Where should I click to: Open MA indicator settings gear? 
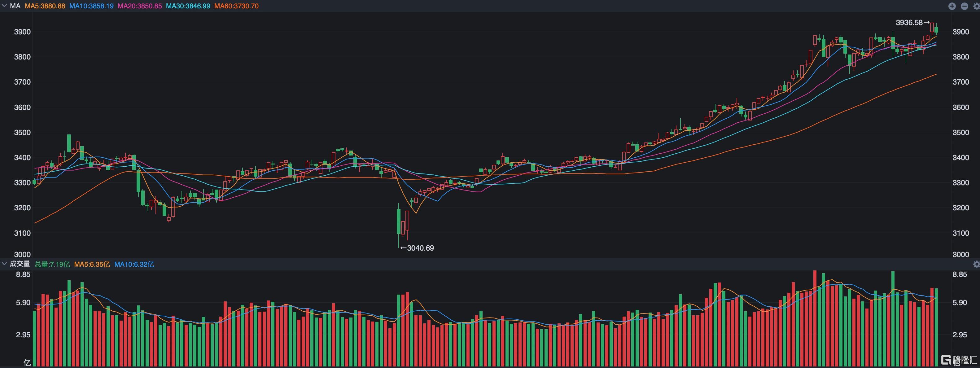tap(976, 6)
